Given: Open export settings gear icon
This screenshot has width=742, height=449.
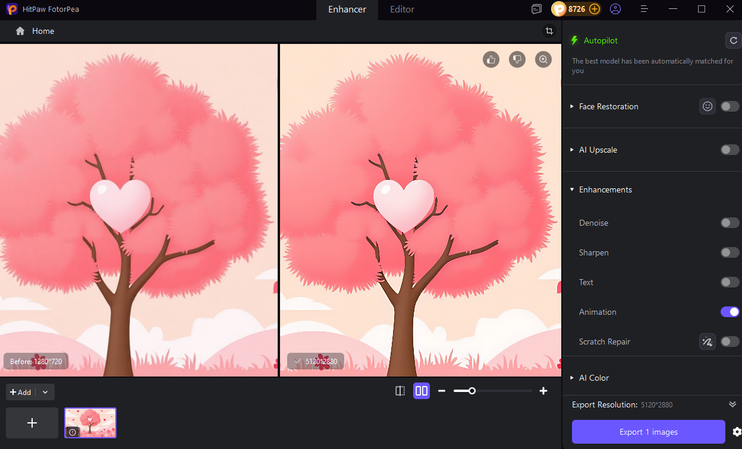Looking at the screenshot, I should click(736, 432).
